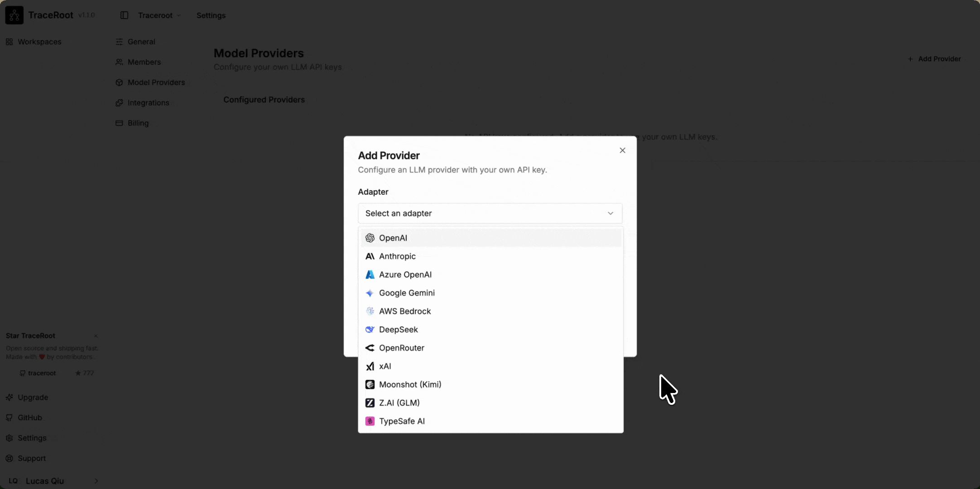
Task: Click the xAI logo icon
Action: tap(370, 366)
